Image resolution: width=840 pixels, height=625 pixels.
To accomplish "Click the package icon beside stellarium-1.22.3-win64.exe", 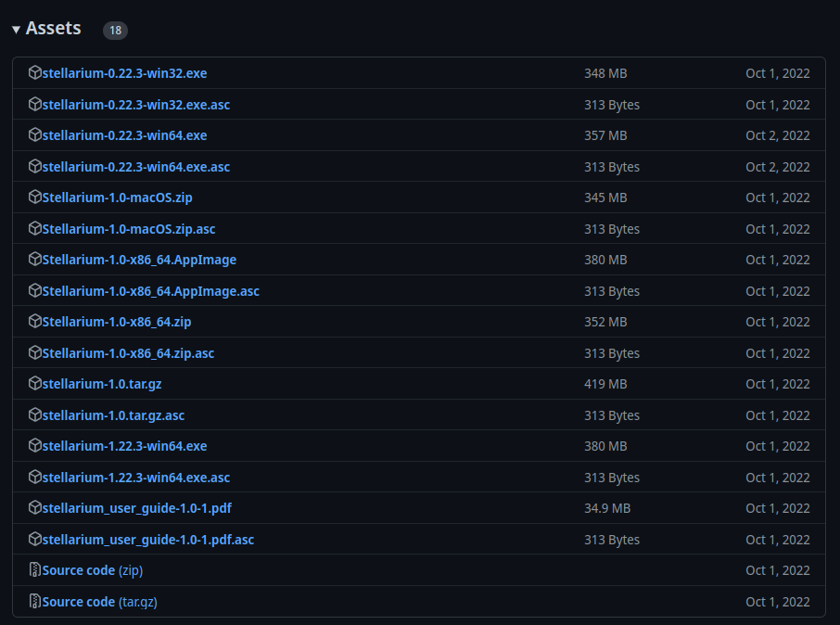I will [34, 446].
